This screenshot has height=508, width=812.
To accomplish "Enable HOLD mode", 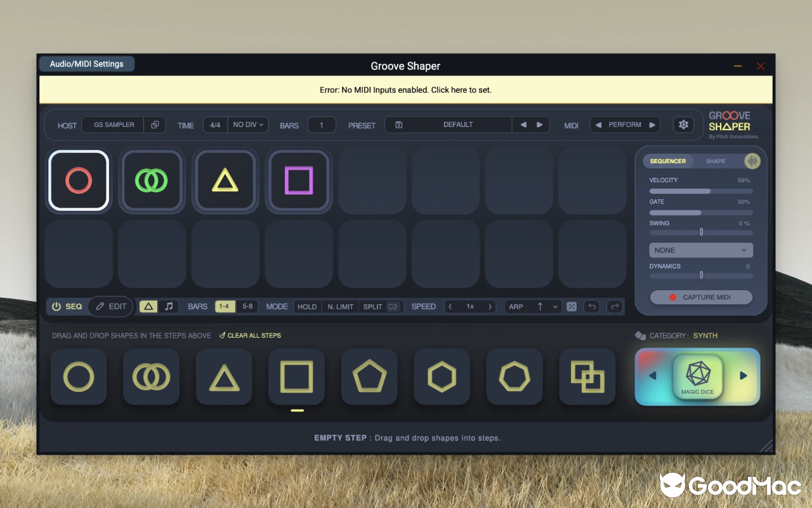I will click(307, 307).
